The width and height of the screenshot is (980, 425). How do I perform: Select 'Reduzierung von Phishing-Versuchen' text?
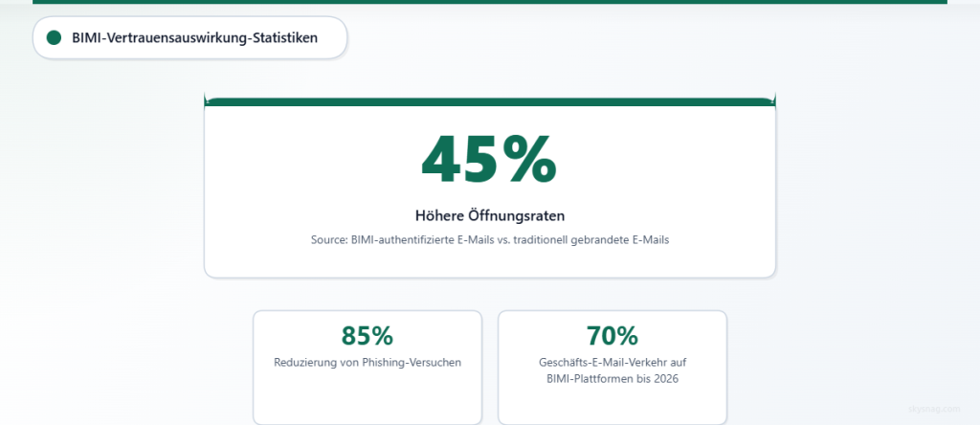[367, 363]
